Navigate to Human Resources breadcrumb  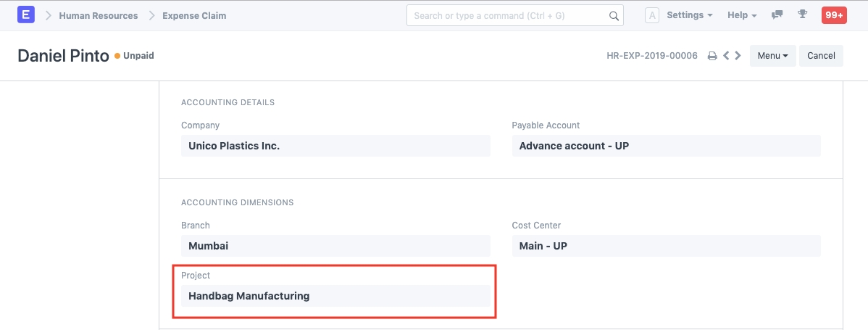tap(98, 15)
